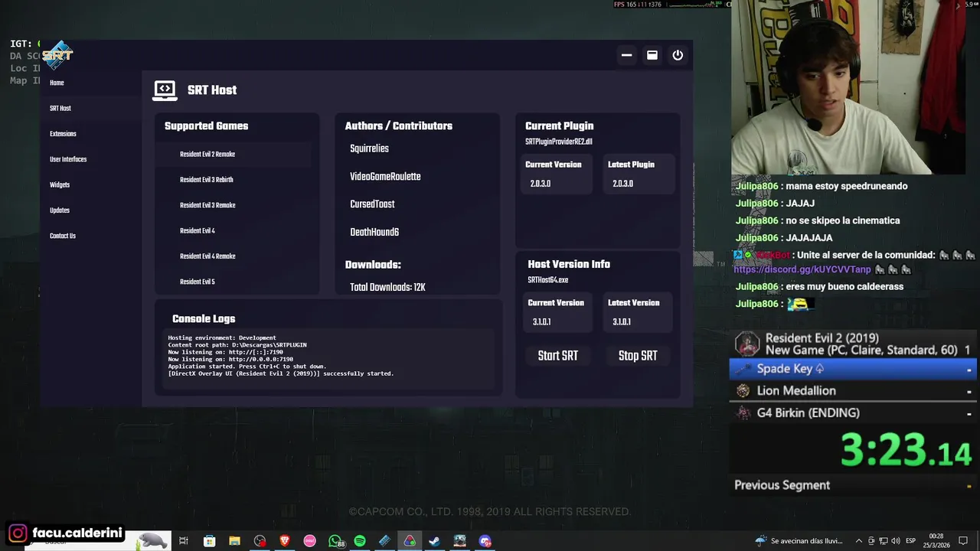Open the Windows notification center
The width and height of the screenshot is (980, 551).
[963, 542]
